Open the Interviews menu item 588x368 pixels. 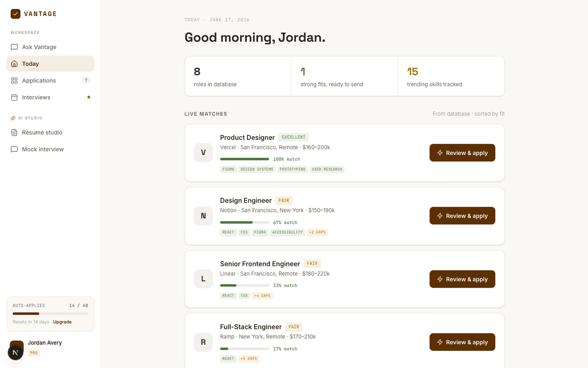click(50, 97)
